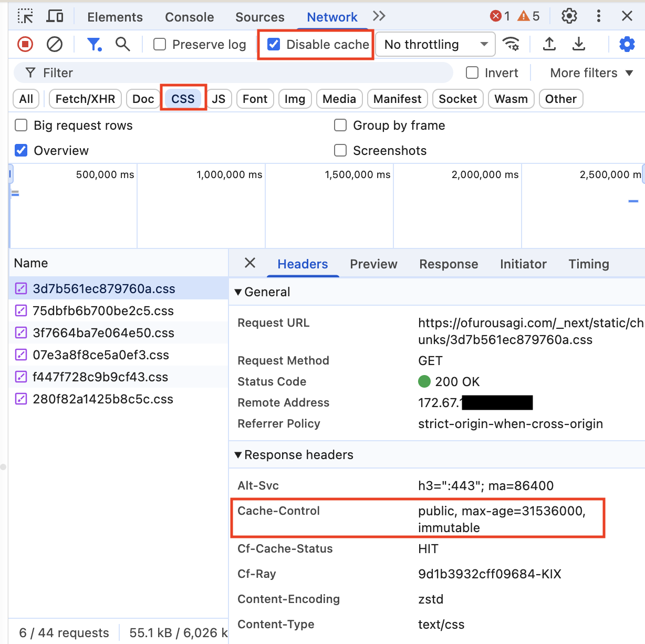
Task: Click the record network log button
Action: [25, 44]
